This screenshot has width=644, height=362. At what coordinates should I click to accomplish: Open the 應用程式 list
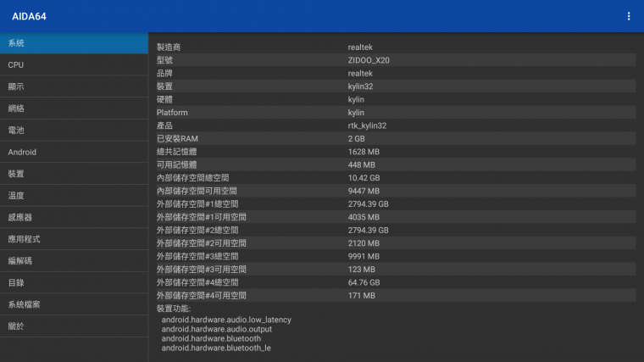click(x=74, y=239)
